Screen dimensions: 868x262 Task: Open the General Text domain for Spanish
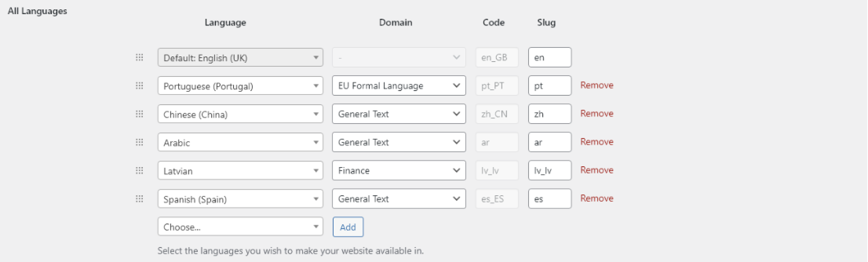click(399, 198)
